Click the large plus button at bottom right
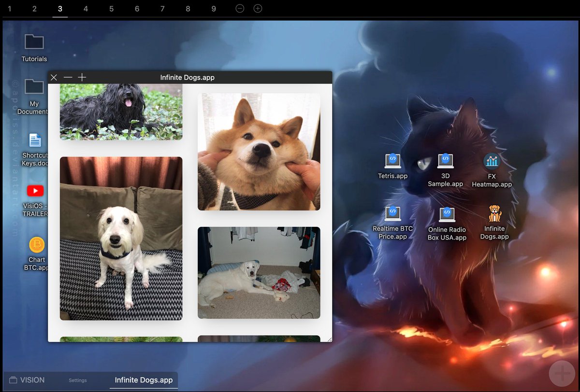This screenshot has width=580, height=392. 562,373
